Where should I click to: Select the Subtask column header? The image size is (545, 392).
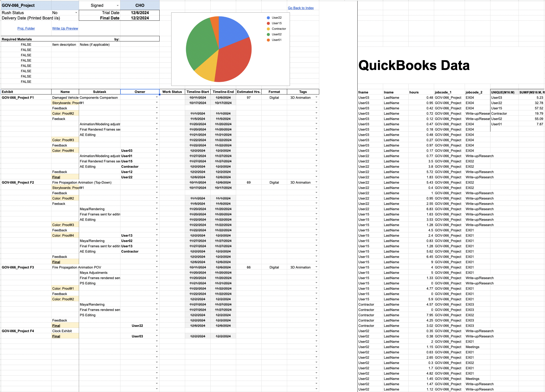click(x=100, y=92)
